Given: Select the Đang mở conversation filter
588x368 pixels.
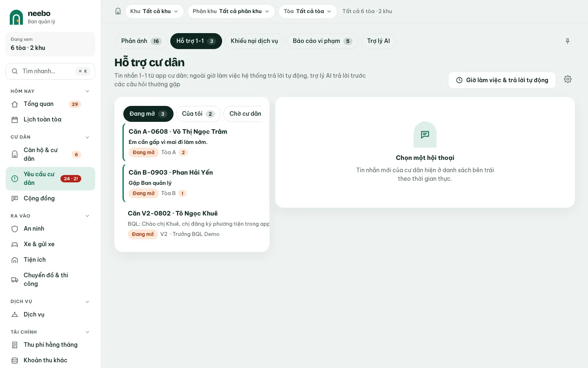Looking at the screenshot, I should 148,114.
